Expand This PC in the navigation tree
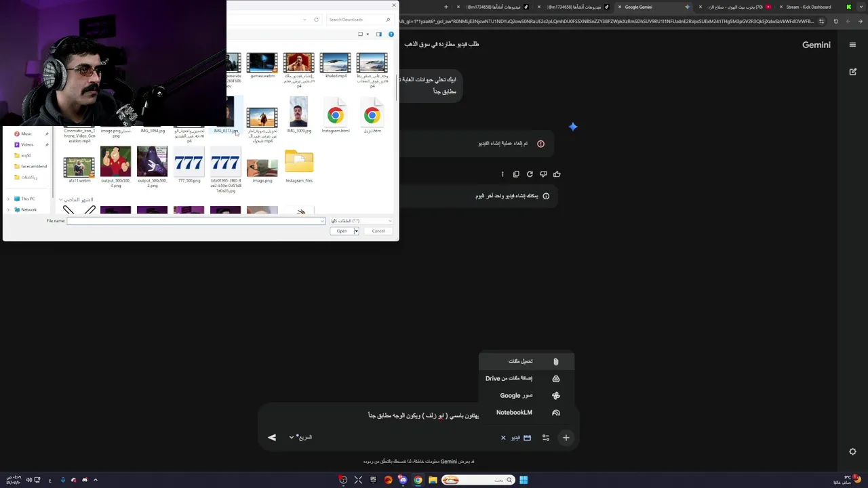This screenshot has width=868, height=488. click(x=8, y=199)
